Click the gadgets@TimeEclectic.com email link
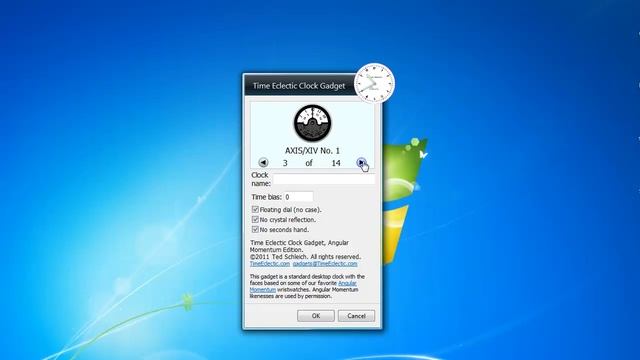This screenshot has height=360, width=640. (x=325, y=264)
